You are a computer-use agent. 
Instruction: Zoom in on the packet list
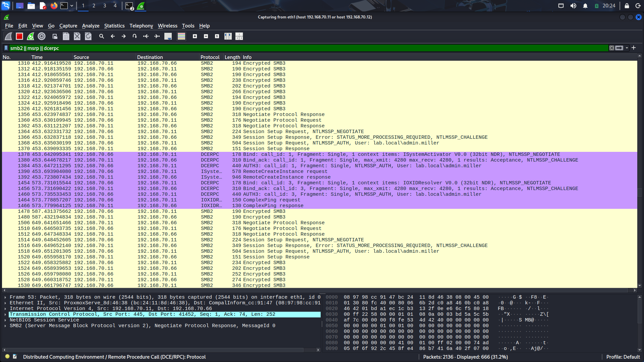tap(195, 36)
